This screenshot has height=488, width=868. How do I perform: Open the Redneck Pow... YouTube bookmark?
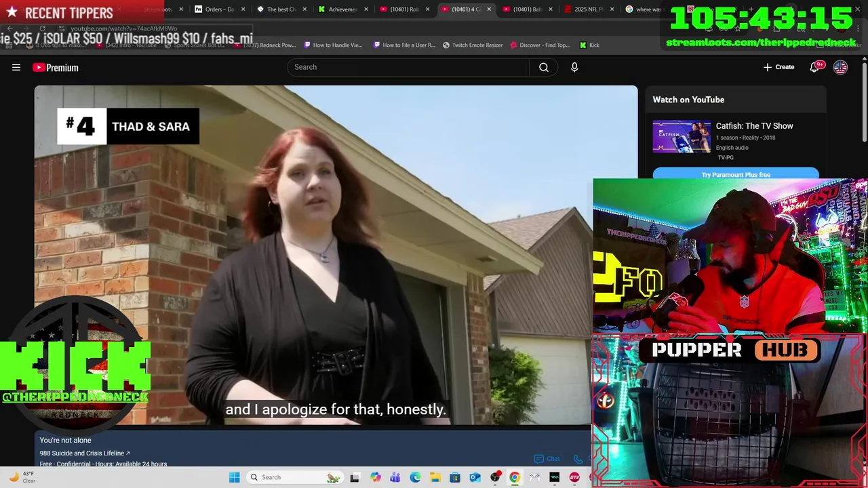coord(264,45)
